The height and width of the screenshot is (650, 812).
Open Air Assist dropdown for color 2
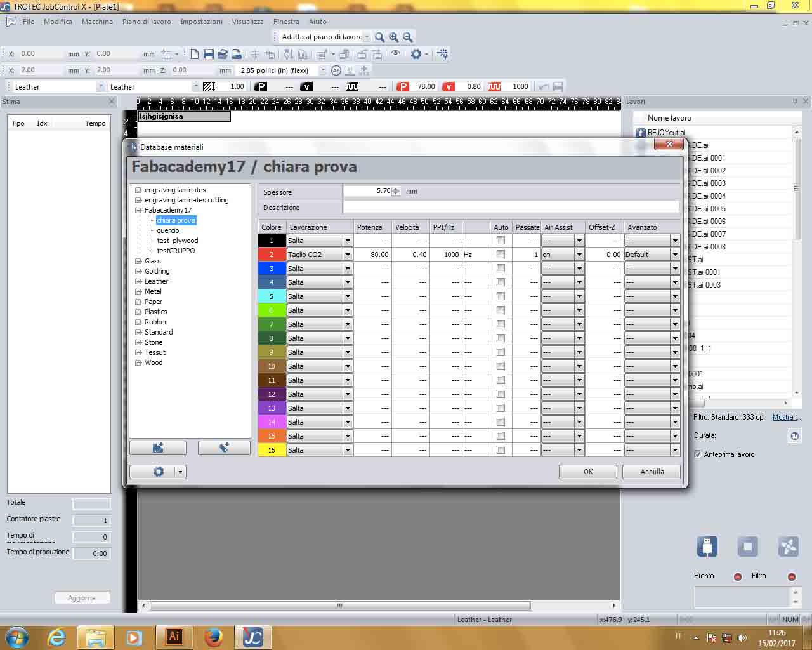point(579,255)
